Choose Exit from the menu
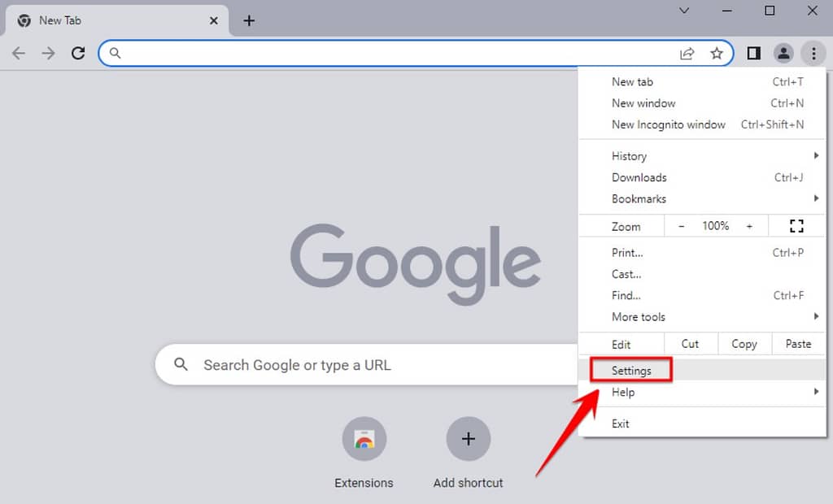 click(x=702, y=424)
